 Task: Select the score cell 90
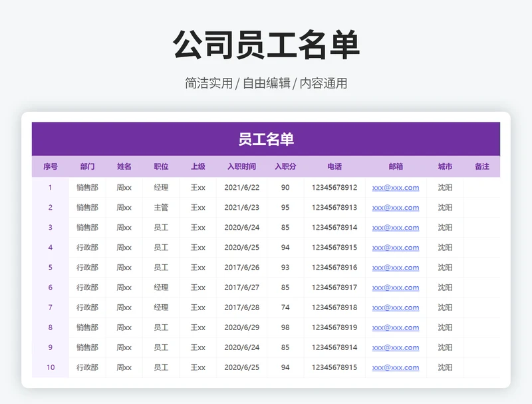click(x=285, y=188)
